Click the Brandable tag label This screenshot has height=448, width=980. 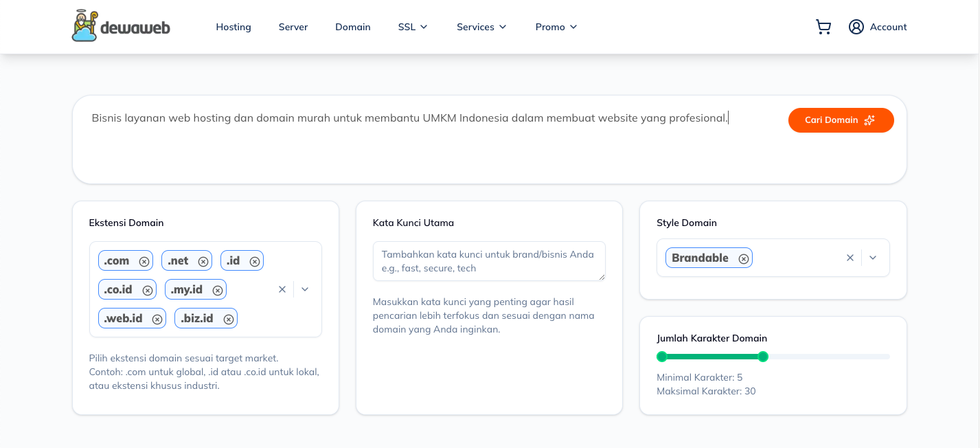tap(700, 258)
